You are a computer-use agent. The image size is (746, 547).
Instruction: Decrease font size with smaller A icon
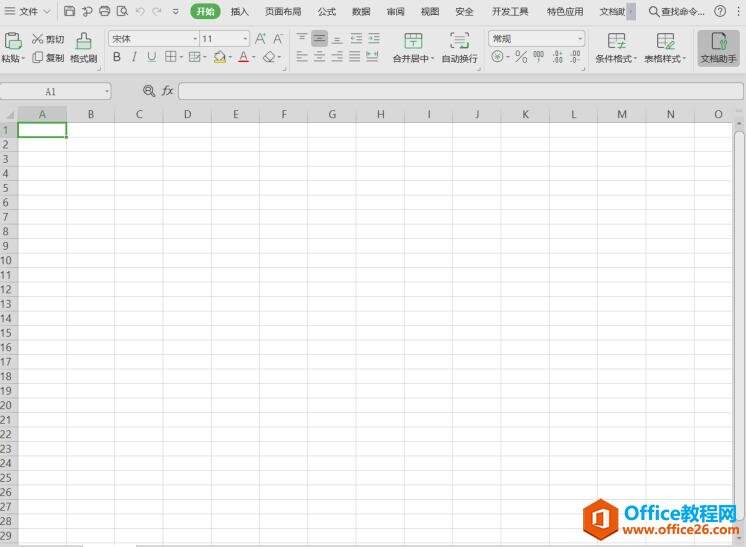click(278, 39)
